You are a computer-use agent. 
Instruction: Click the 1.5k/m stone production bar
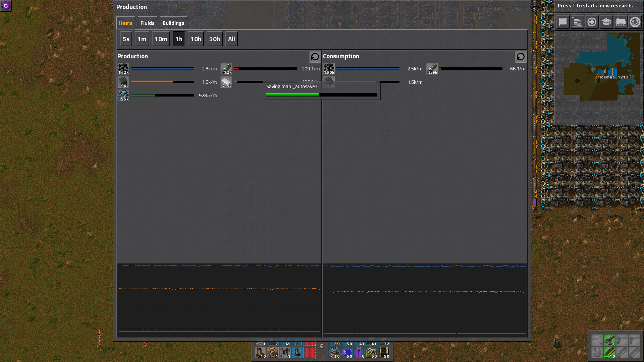tap(162, 82)
